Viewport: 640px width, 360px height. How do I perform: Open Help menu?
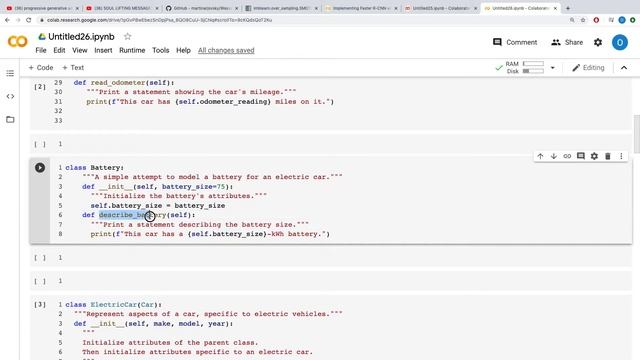[x=183, y=50]
